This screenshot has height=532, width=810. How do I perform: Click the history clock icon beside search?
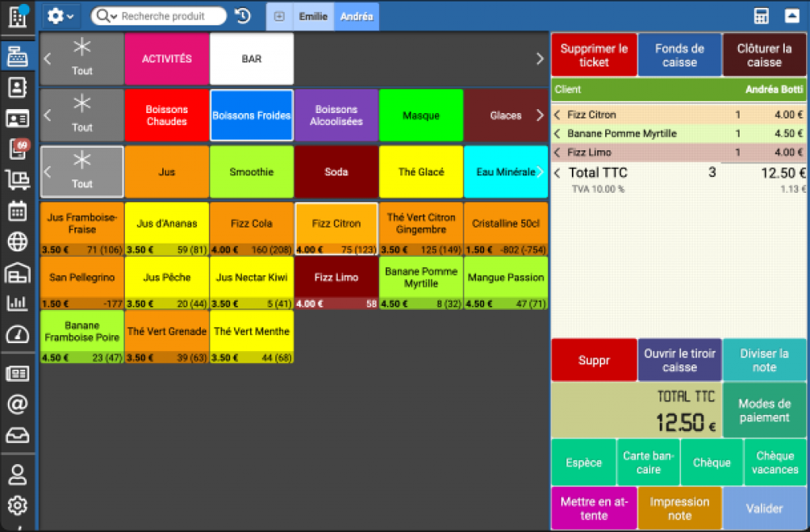pos(243,16)
